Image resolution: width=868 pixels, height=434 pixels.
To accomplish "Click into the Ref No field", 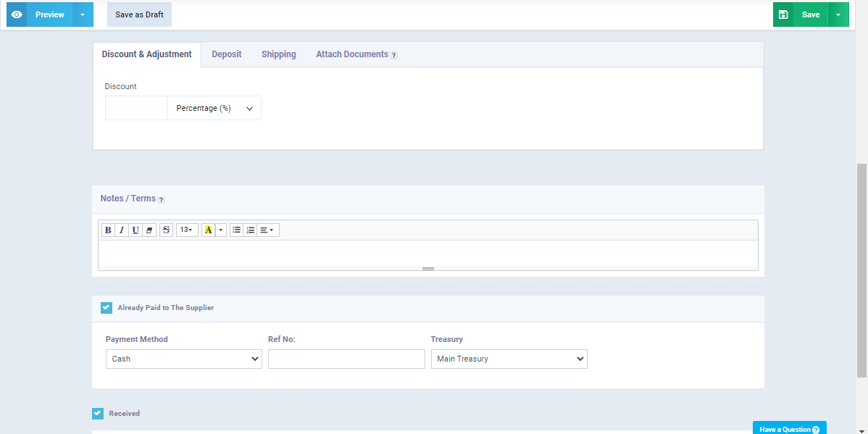I will point(346,359).
